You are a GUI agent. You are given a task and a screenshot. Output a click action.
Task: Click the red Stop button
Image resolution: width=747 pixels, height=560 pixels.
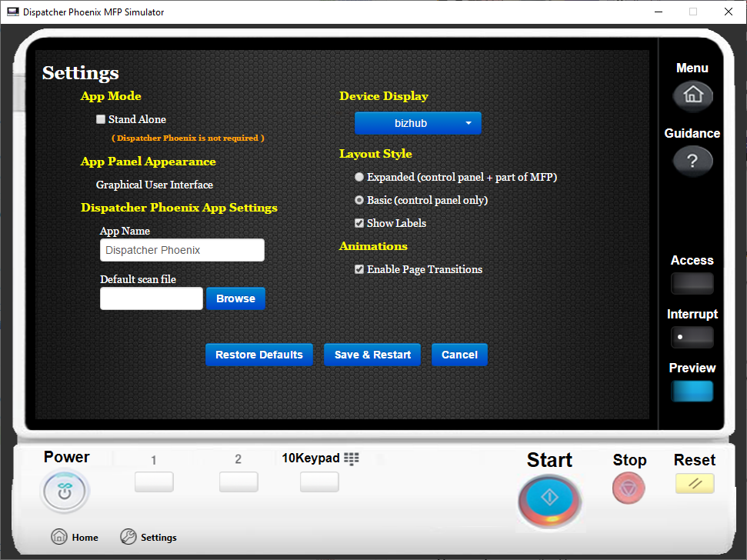[629, 488]
